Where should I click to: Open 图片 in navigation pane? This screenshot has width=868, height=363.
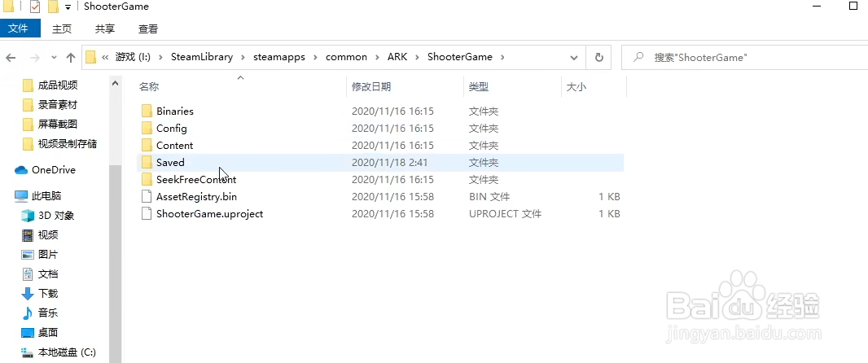(47, 255)
